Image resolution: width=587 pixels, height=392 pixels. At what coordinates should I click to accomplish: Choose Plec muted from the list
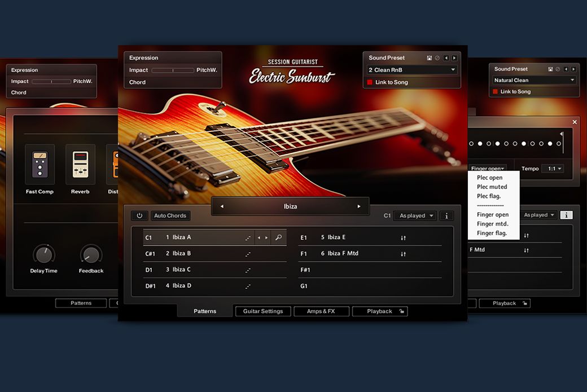click(492, 187)
